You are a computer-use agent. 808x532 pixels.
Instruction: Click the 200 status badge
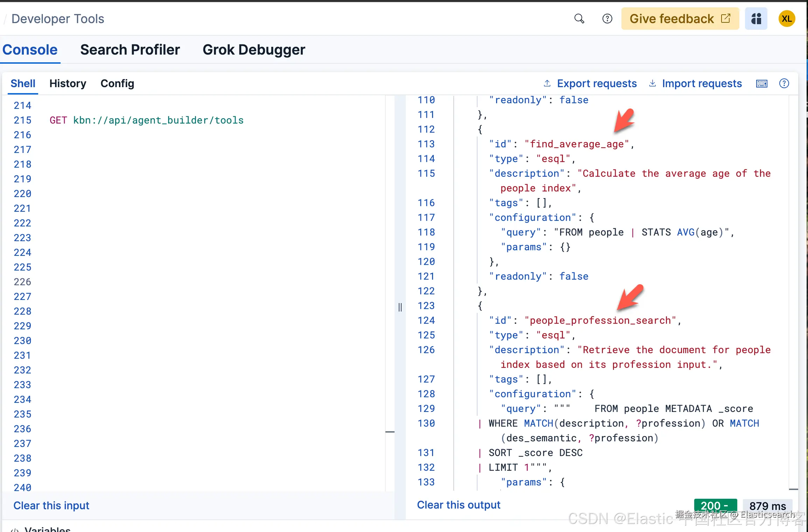(715, 506)
